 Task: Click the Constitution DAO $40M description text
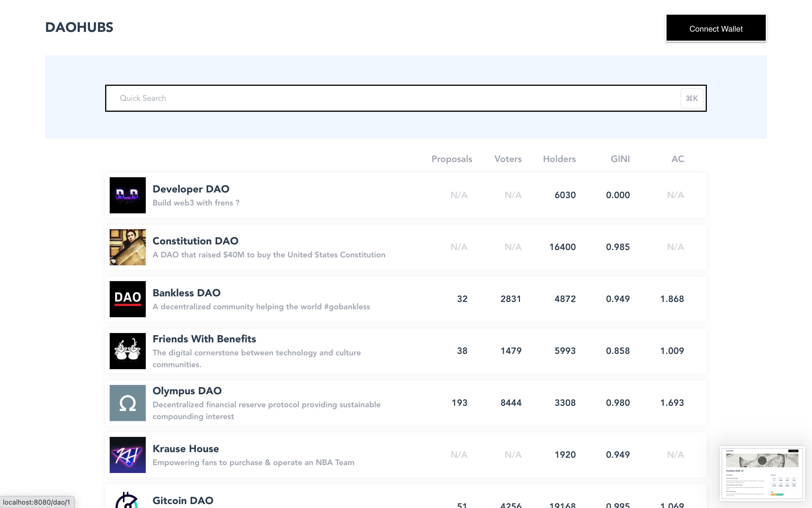269,255
